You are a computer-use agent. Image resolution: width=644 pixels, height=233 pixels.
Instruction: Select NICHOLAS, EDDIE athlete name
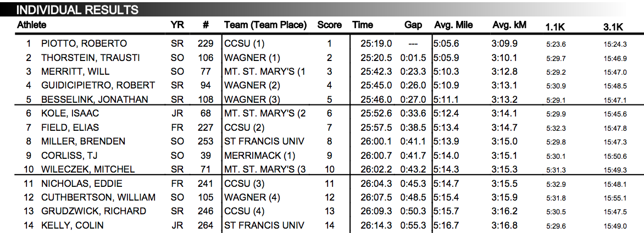coord(81,184)
